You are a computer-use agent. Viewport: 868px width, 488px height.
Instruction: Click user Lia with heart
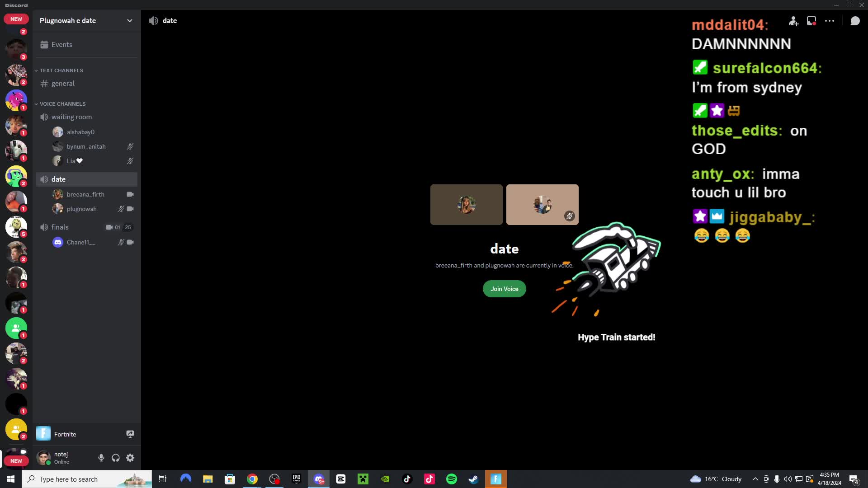(x=75, y=161)
